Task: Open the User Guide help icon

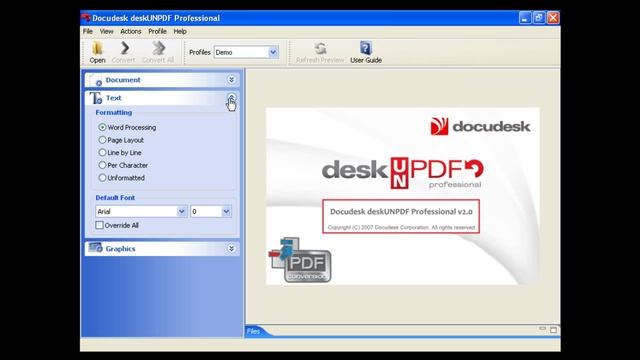Action: click(x=366, y=48)
